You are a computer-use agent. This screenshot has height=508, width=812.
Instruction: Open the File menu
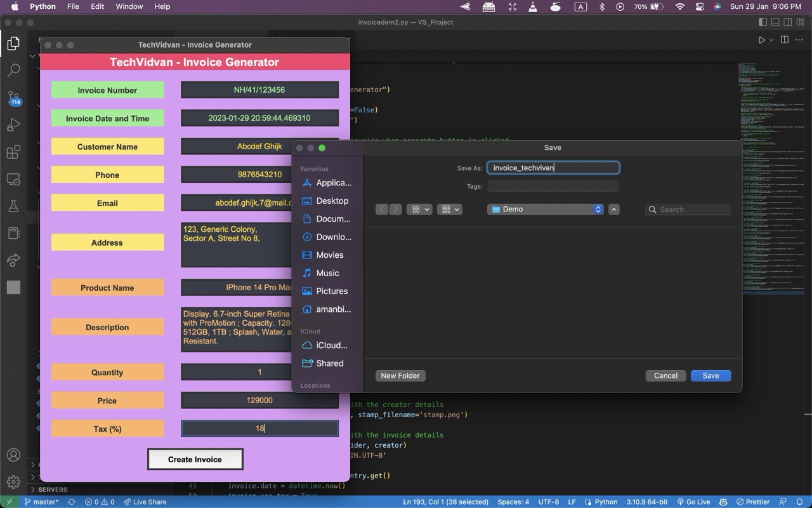pos(73,6)
